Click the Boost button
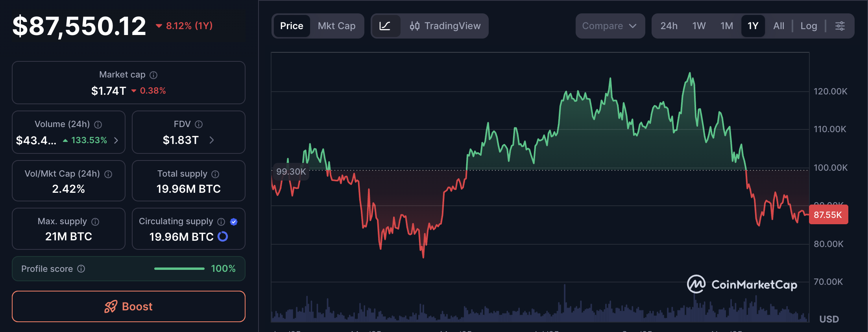The width and height of the screenshot is (868, 332). tap(129, 306)
